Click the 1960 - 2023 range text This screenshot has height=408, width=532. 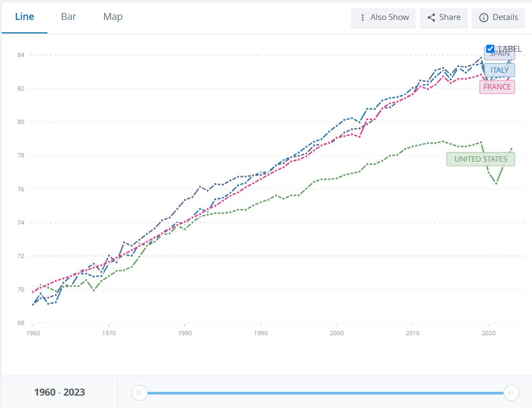(59, 392)
